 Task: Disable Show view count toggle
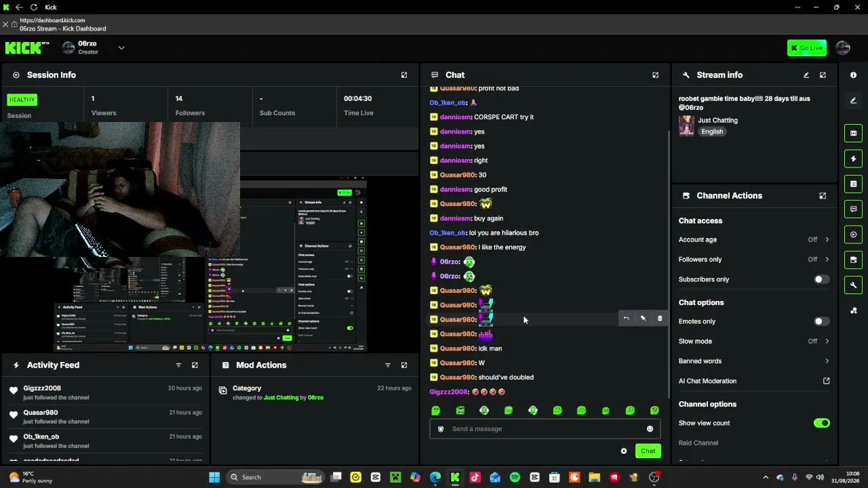tap(821, 423)
